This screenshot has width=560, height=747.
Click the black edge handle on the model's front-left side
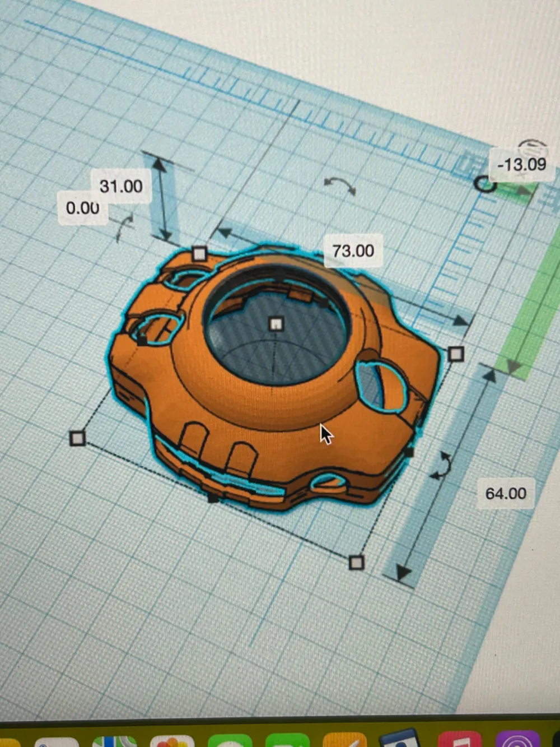click(x=213, y=497)
